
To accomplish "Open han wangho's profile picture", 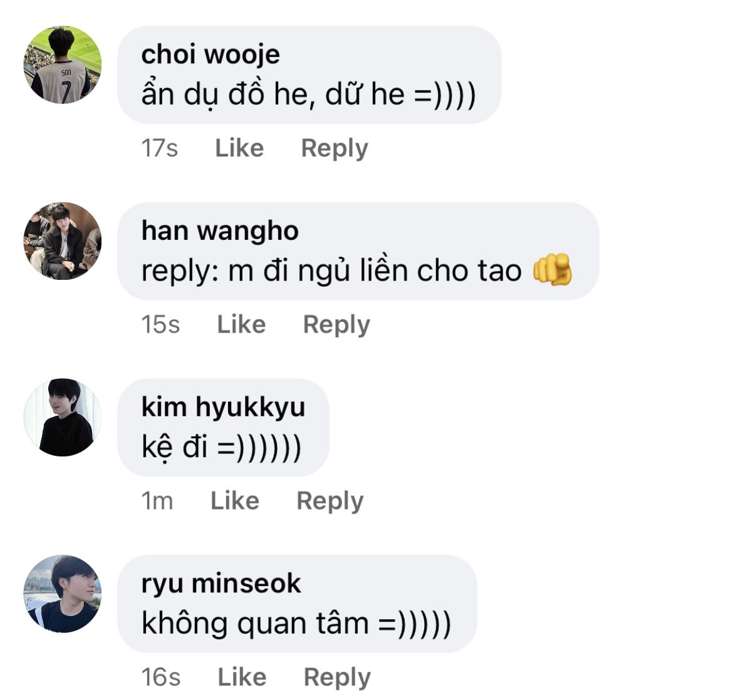I will point(63,241).
